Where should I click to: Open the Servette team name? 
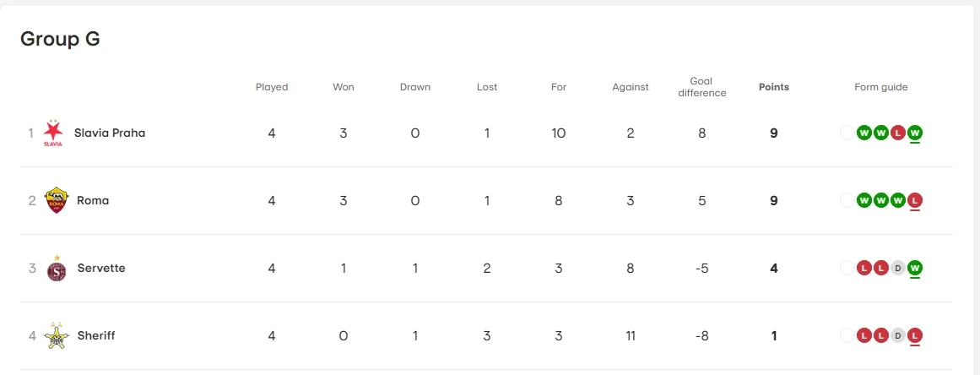point(101,268)
